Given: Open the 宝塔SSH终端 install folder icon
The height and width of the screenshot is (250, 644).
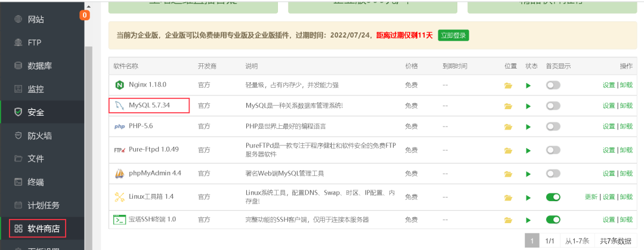Looking at the screenshot, I should pos(509,220).
